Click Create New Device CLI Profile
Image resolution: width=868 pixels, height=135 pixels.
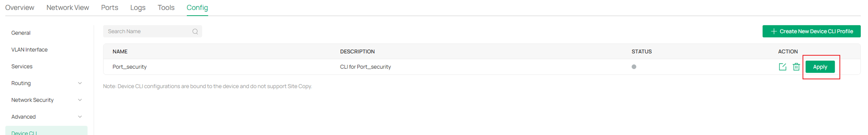[811, 31]
